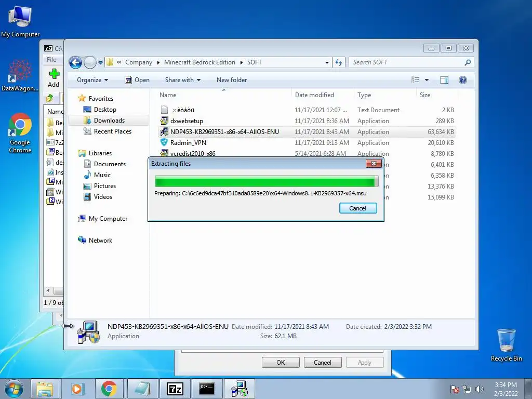Cancel the Extracting files dialog

(358, 208)
